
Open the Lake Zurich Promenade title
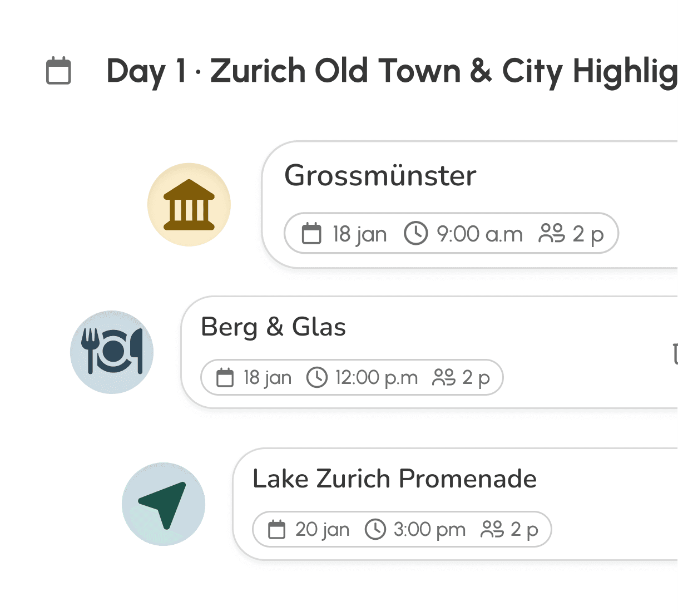click(395, 479)
